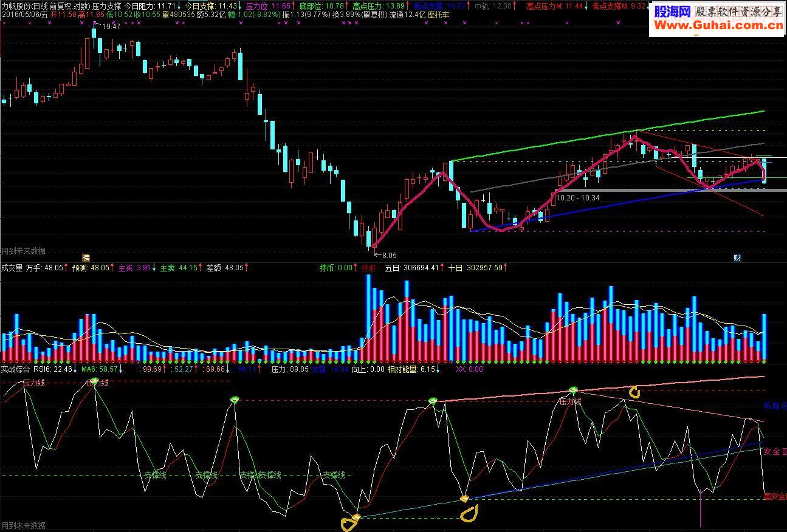This screenshot has height=532, width=787.
Task: Click the last volume bar at the right edge
Action: click(x=765, y=337)
